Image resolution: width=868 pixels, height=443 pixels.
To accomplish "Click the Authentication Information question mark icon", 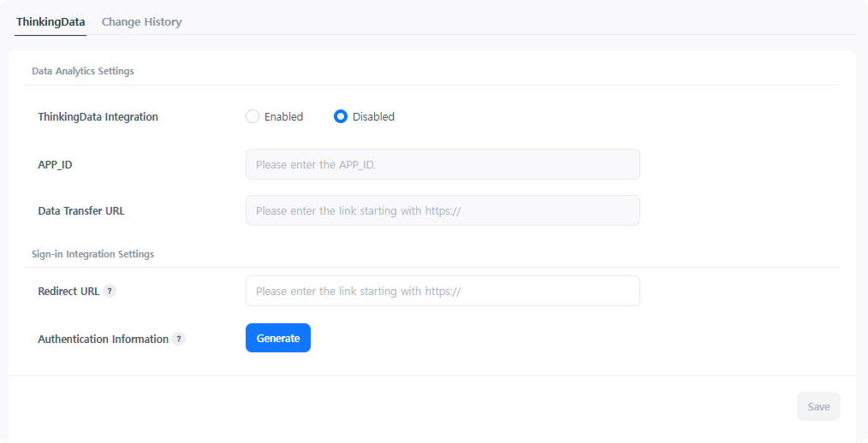I will [178, 339].
